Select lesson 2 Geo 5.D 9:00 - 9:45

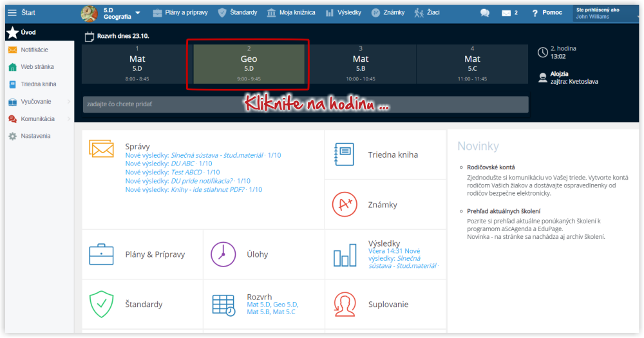(249, 64)
